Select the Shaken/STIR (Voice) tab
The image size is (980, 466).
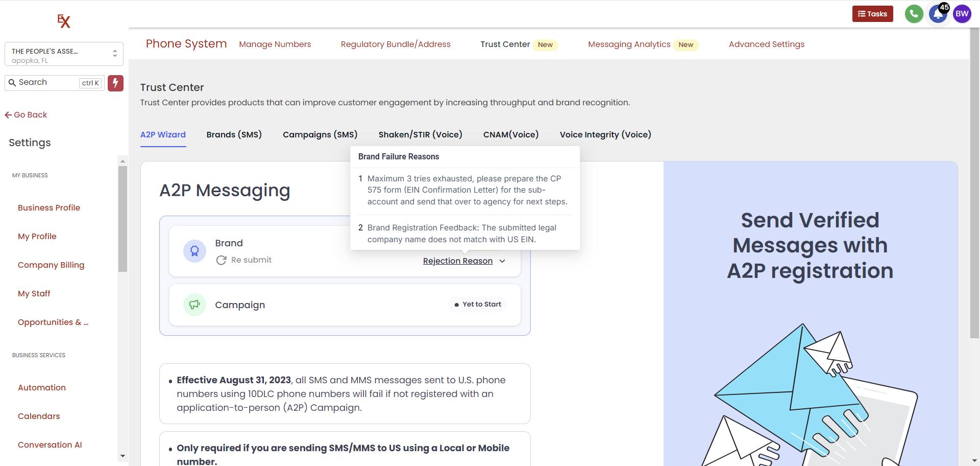point(420,135)
